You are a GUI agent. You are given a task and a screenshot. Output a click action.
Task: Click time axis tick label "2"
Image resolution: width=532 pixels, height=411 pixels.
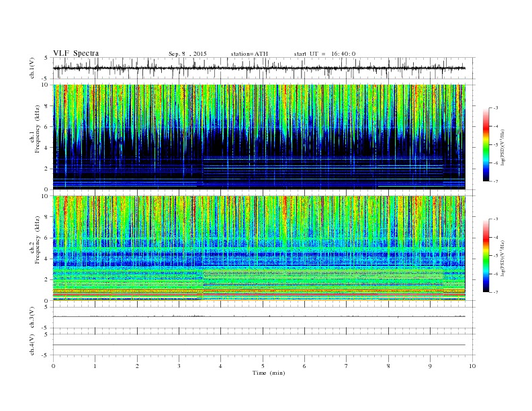137,366
